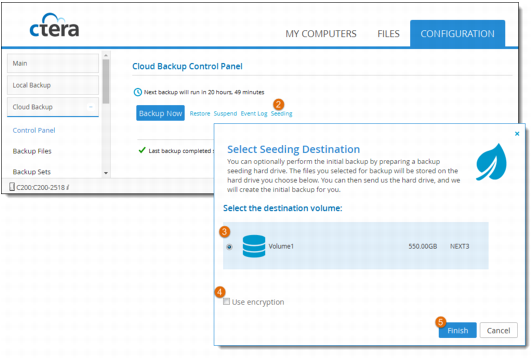This screenshot has height=360, width=532.
Task: Select the CONFIGURATION tab
Action: 457,33
